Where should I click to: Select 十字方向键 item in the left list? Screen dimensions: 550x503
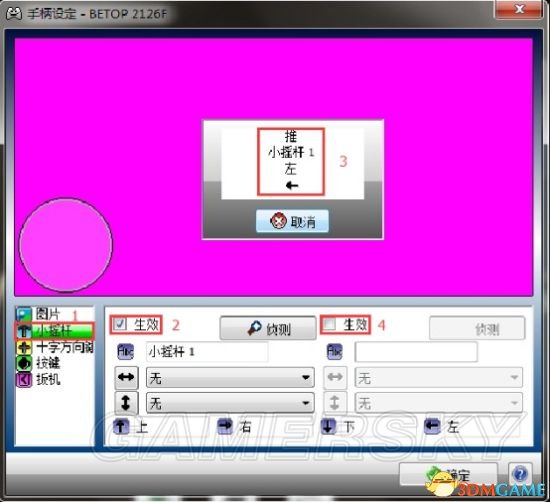pos(55,347)
